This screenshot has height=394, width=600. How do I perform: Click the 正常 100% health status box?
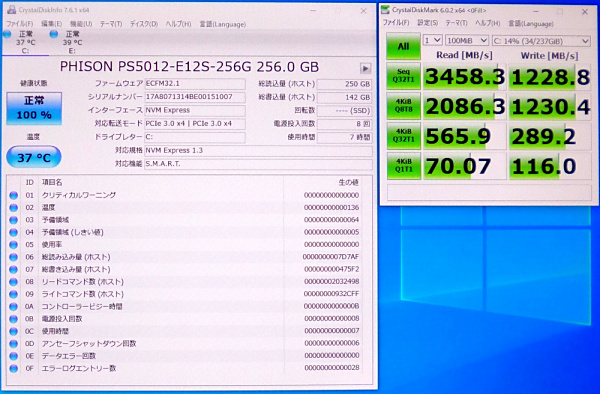(x=34, y=108)
